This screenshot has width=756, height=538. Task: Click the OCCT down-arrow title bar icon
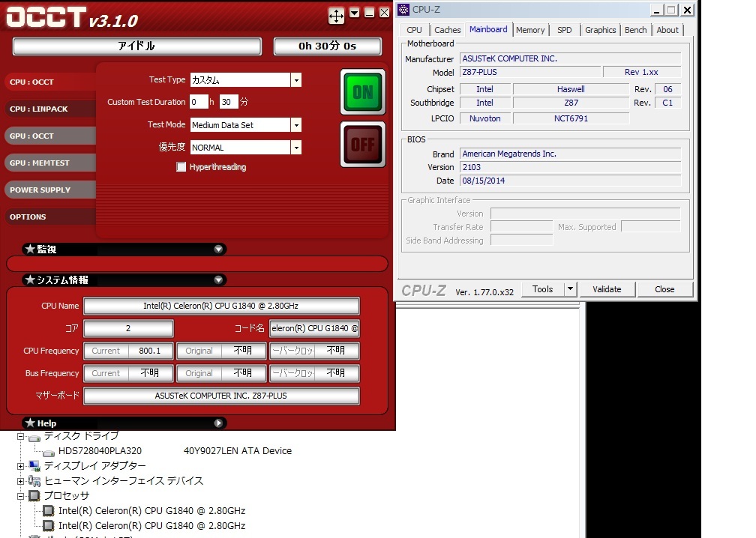coord(355,13)
